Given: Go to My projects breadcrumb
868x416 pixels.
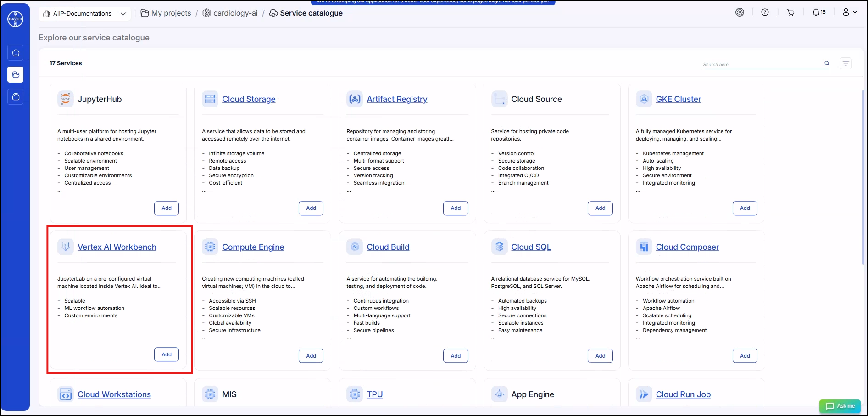Looking at the screenshot, I should [166, 13].
